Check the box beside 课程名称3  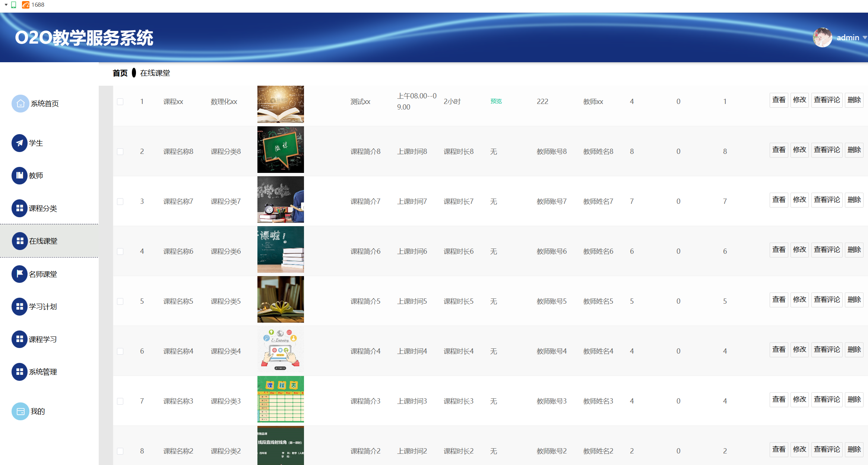coord(120,401)
